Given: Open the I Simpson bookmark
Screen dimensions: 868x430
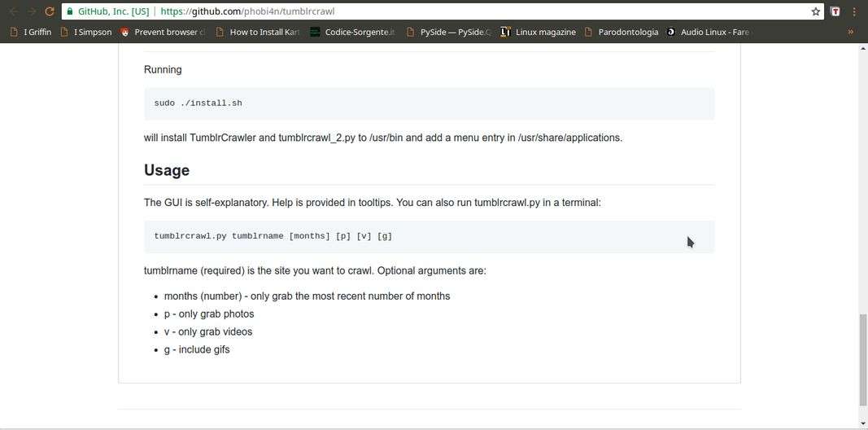Looking at the screenshot, I should 85,32.
